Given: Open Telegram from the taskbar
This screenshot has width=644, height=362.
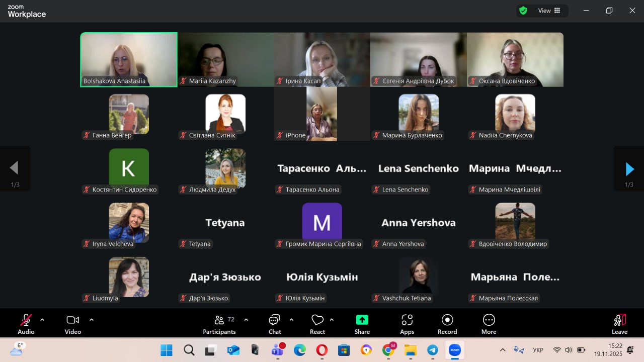Looking at the screenshot, I should (x=432, y=350).
